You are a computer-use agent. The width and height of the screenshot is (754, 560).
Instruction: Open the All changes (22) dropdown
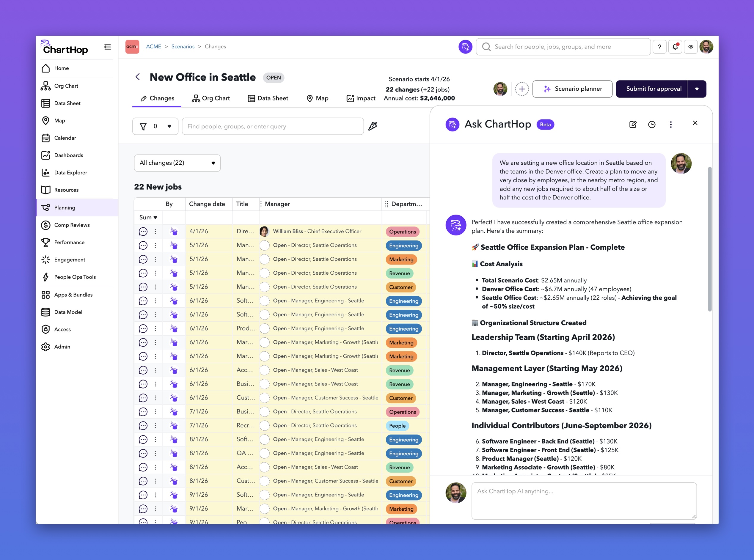click(x=177, y=163)
